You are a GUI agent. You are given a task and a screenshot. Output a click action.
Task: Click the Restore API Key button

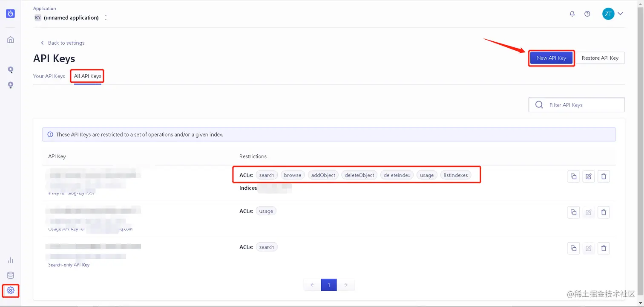(x=600, y=58)
